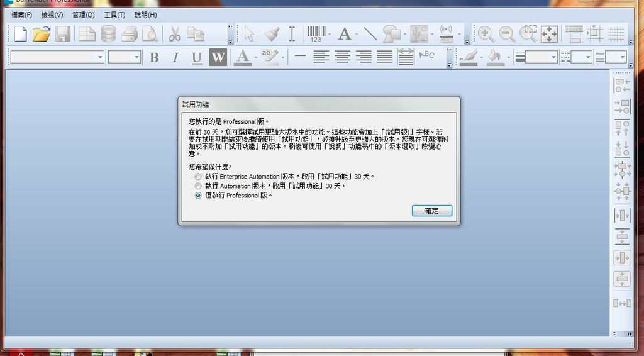Toggle the highlighted W word-wrap button

click(218, 57)
